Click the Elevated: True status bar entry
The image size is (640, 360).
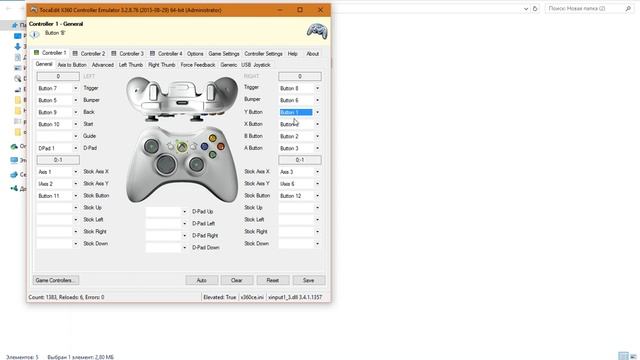(220, 297)
